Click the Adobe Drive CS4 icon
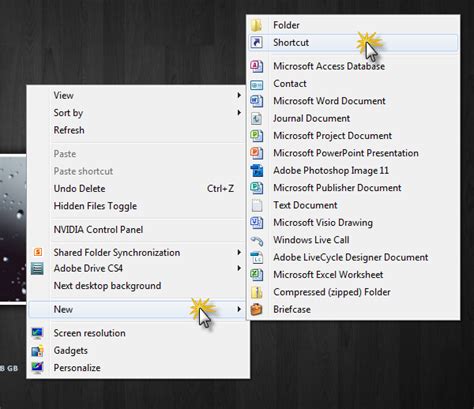This screenshot has width=474, height=409. coord(37,268)
